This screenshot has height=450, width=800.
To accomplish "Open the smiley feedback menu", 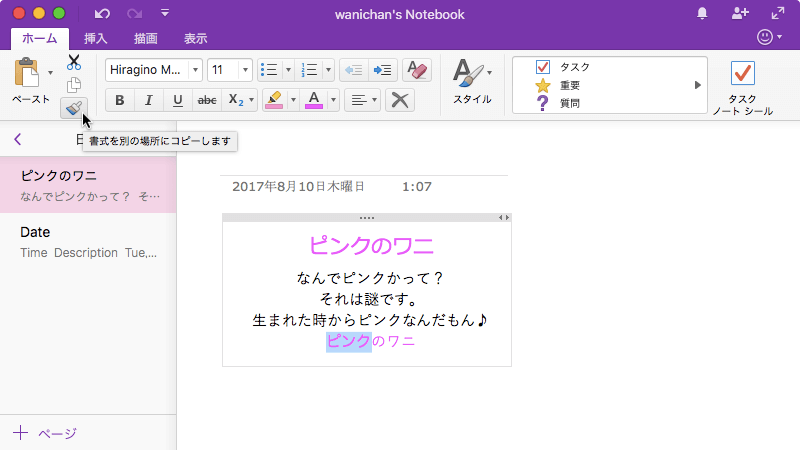I will pos(769,37).
